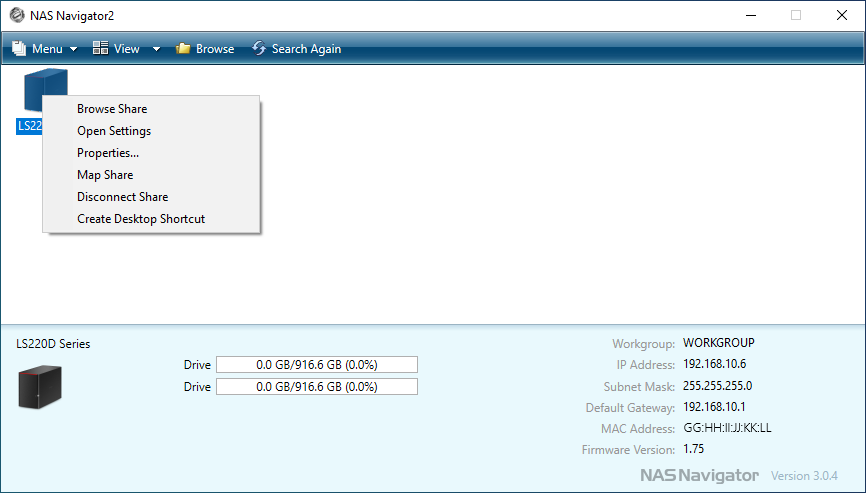Click the Search Again button label

306,48
